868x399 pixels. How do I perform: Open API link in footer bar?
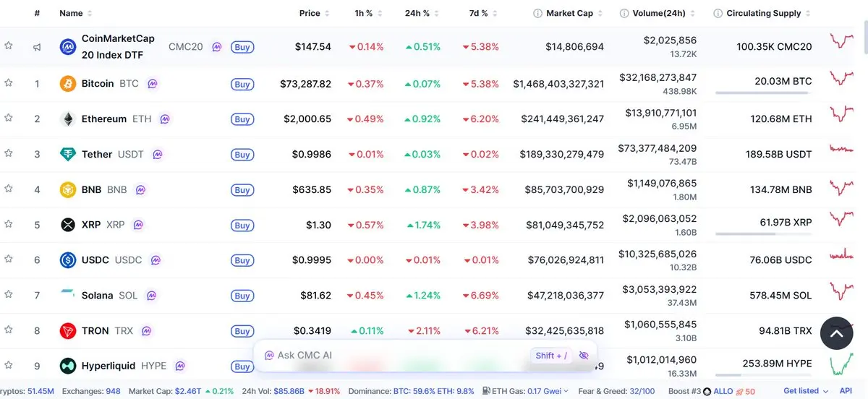846,391
